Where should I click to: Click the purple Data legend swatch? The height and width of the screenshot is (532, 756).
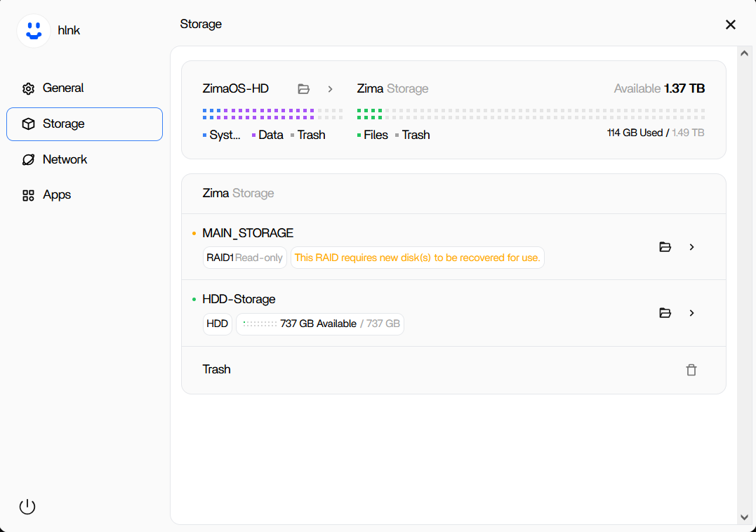pos(253,135)
